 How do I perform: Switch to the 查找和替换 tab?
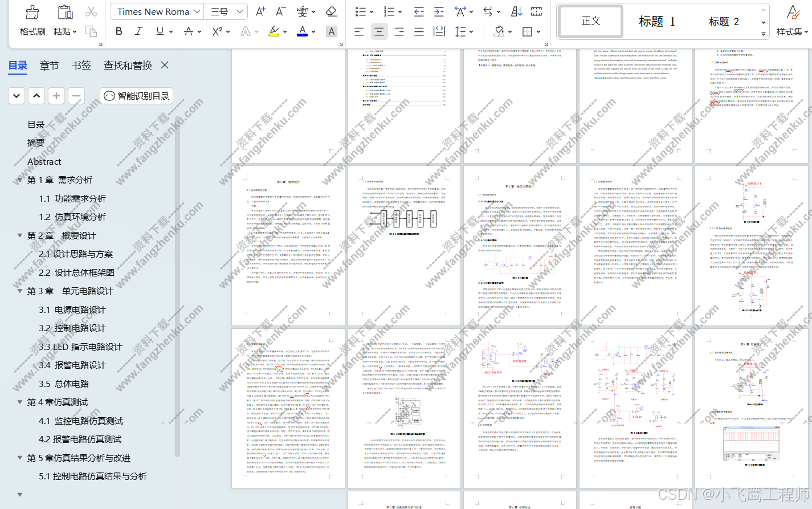pyautogui.click(x=128, y=66)
